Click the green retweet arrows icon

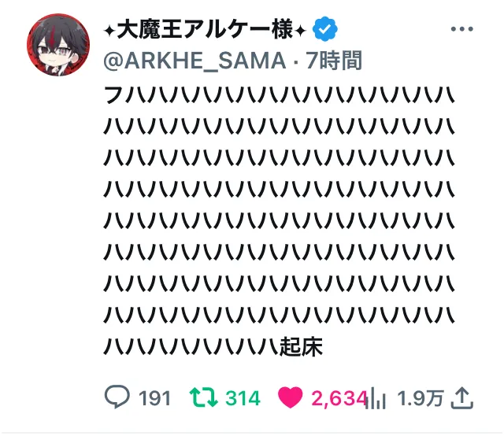[203, 397]
